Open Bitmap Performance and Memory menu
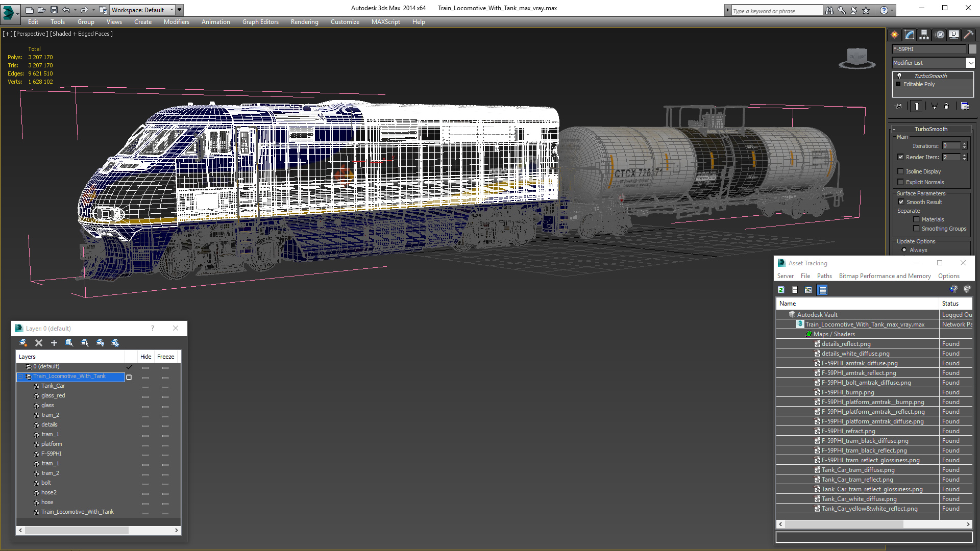Image resolution: width=980 pixels, height=551 pixels. [885, 276]
